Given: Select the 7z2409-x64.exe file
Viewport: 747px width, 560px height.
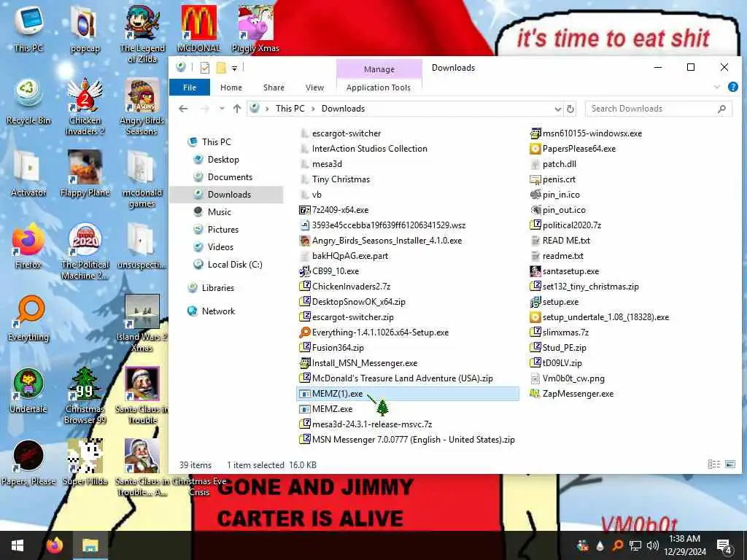Looking at the screenshot, I should 340,209.
